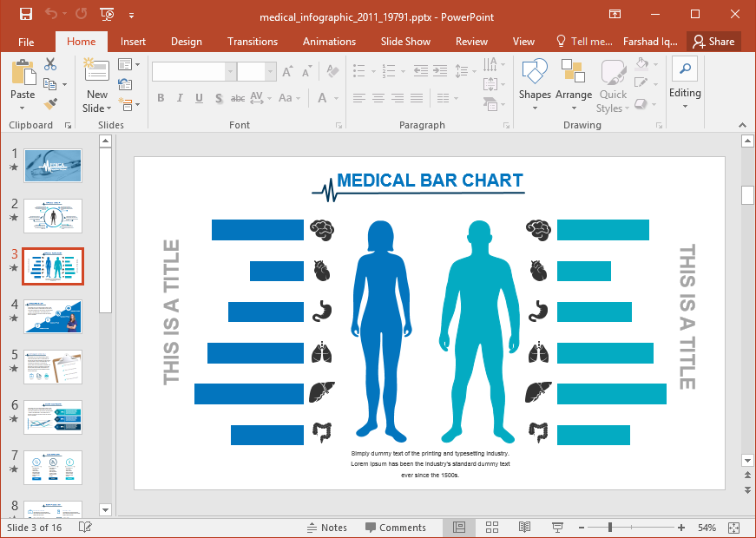Open Slide Sorter view
Viewport: 756px width, 538px height.
click(491, 528)
